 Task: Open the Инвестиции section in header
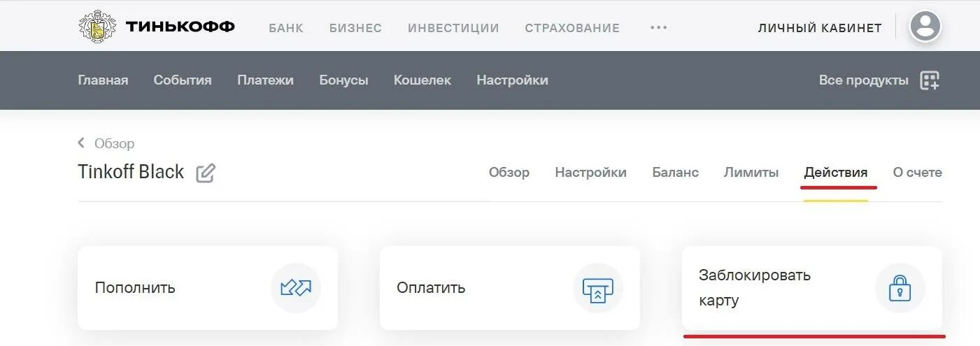point(453,28)
